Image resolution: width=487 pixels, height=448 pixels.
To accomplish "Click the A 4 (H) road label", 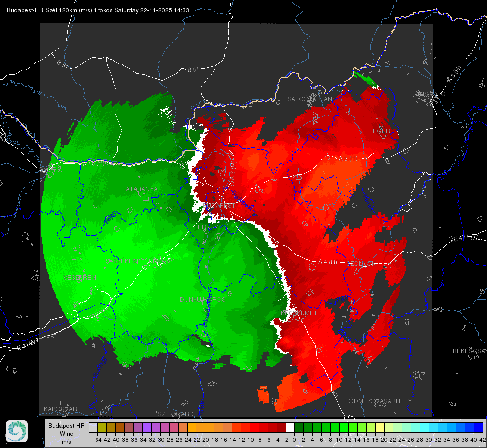I will [x=328, y=262].
